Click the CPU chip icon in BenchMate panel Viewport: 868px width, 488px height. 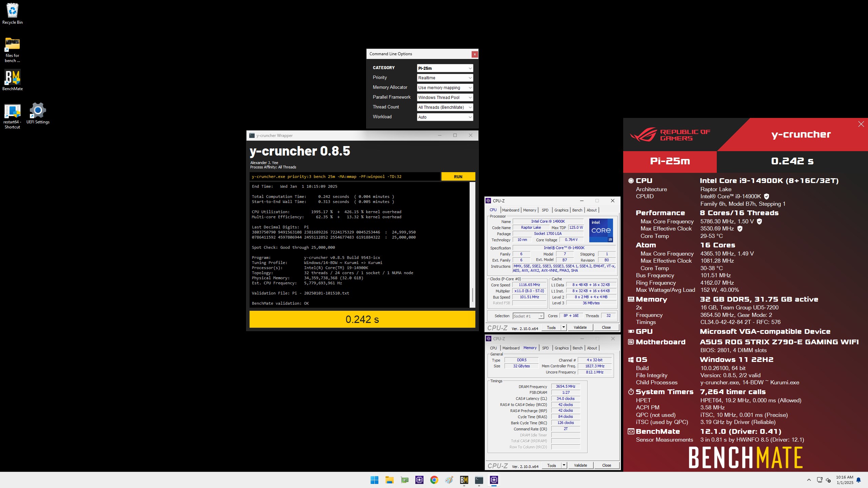(631, 181)
